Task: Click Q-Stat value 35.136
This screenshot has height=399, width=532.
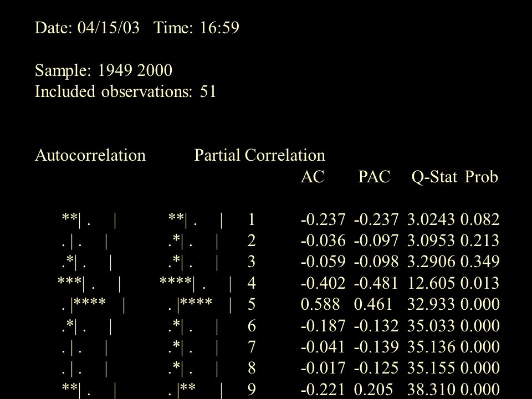Action: pos(431,347)
